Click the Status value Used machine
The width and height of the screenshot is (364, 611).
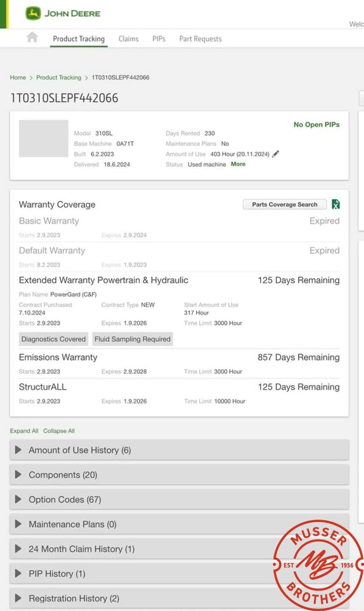coord(207,164)
